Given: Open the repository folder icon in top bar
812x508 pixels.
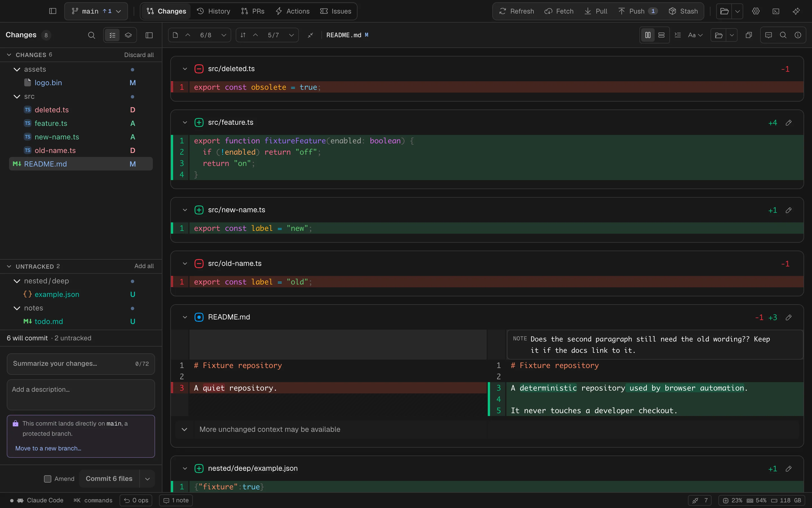Looking at the screenshot, I should [x=724, y=11].
